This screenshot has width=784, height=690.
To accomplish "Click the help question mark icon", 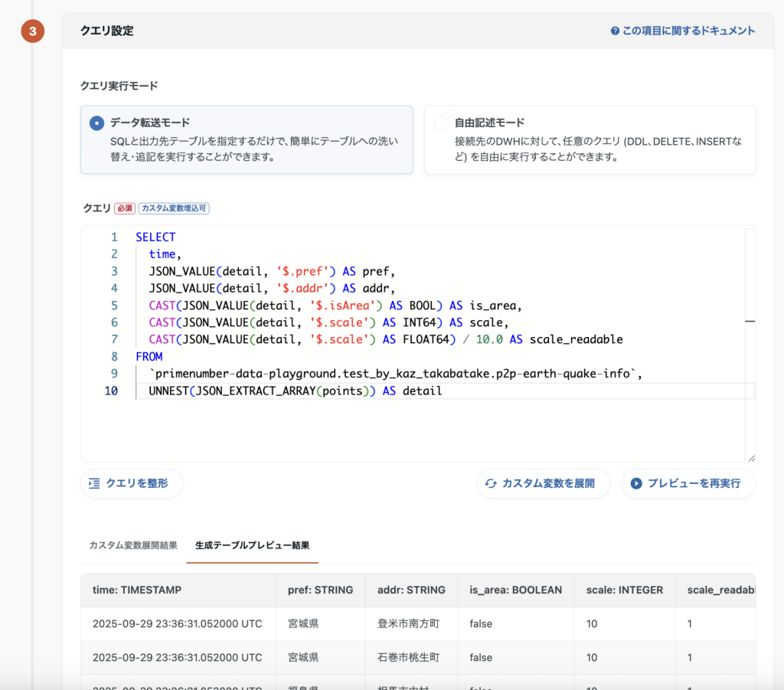I will pyautogui.click(x=615, y=31).
